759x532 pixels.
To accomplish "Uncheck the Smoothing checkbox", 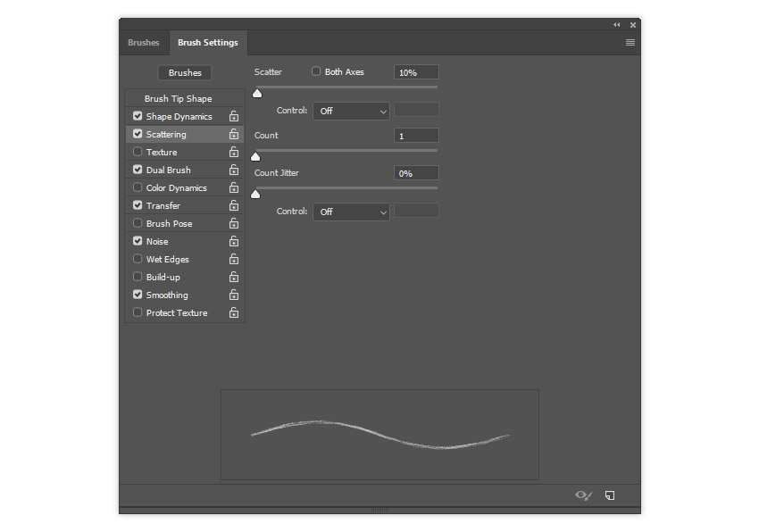I will click(138, 295).
